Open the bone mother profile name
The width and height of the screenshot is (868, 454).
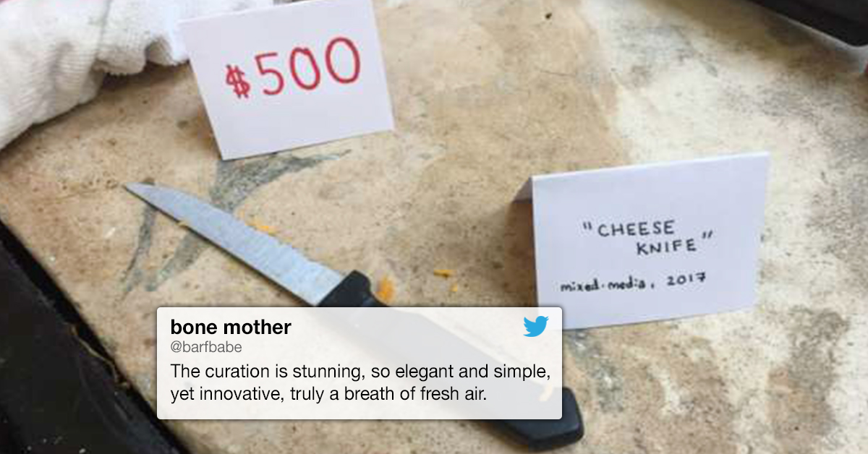pyautogui.click(x=231, y=327)
